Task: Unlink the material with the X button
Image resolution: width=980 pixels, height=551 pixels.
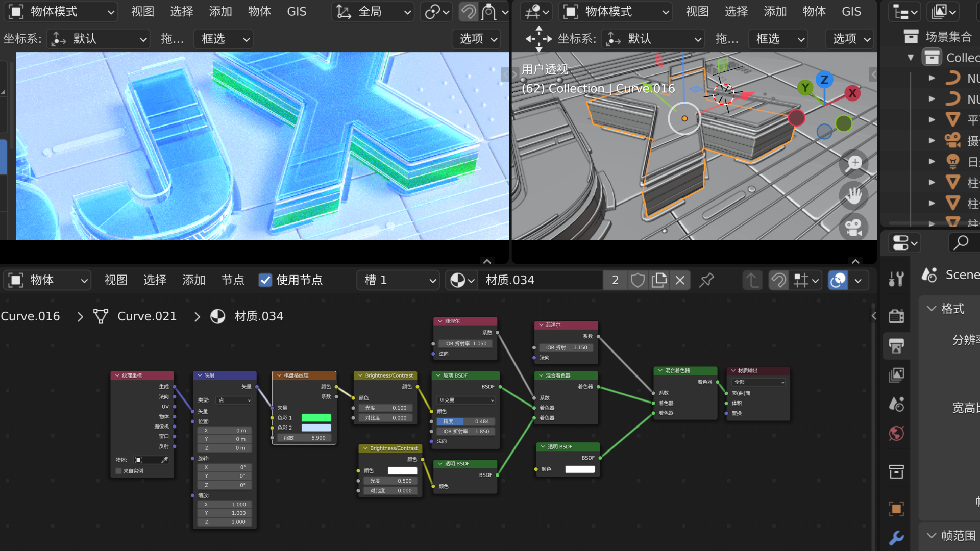Action: click(680, 280)
